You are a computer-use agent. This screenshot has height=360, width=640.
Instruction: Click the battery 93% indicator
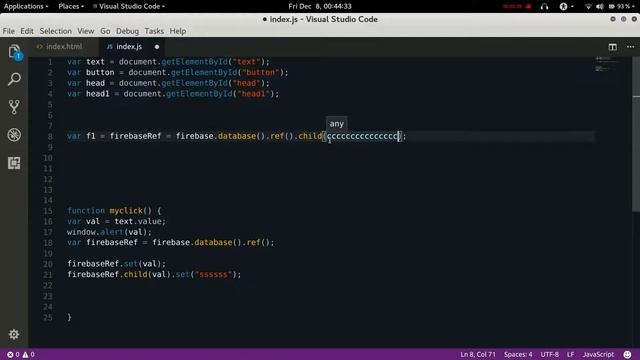click(x=620, y=6)
